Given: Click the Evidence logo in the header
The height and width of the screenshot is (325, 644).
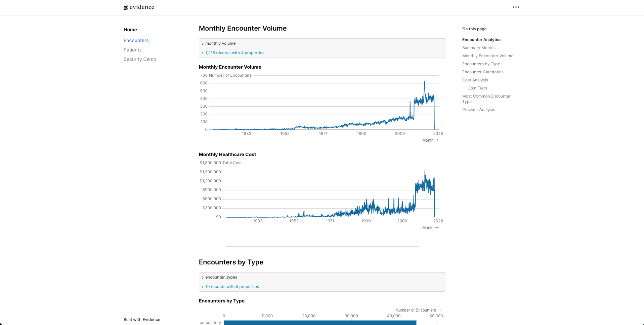Looking at the screenshot, I should coord(138,7).
